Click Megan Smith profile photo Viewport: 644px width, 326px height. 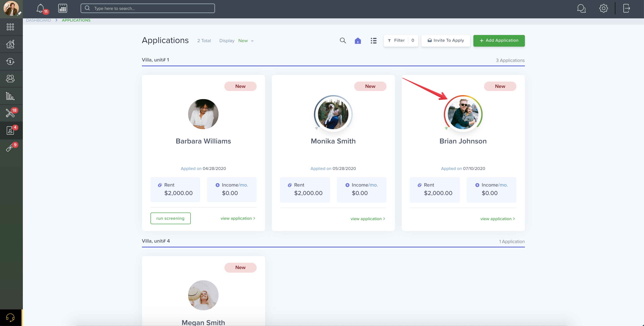coord(203,295)
